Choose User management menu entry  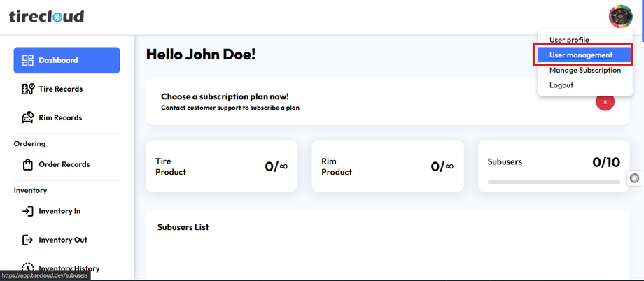click(581, 55)
